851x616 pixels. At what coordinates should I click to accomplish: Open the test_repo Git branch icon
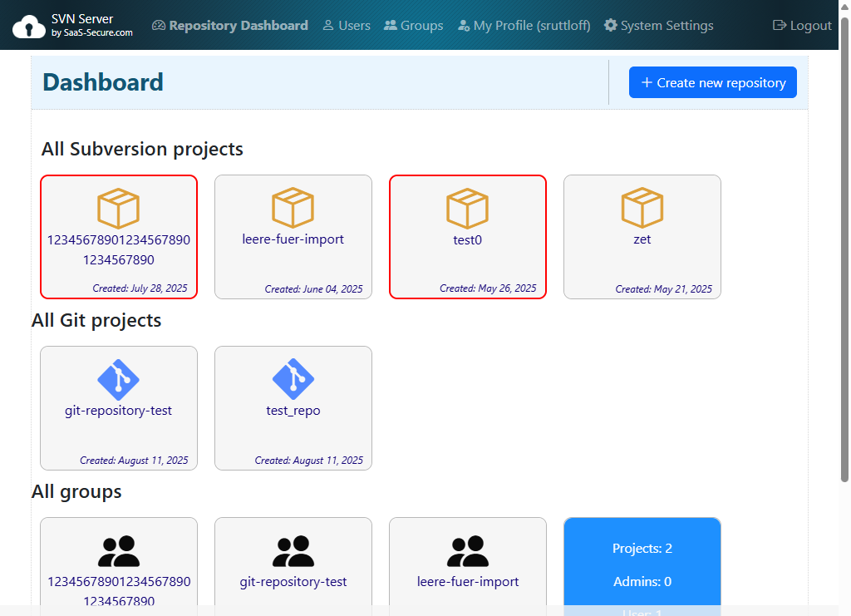293,380
